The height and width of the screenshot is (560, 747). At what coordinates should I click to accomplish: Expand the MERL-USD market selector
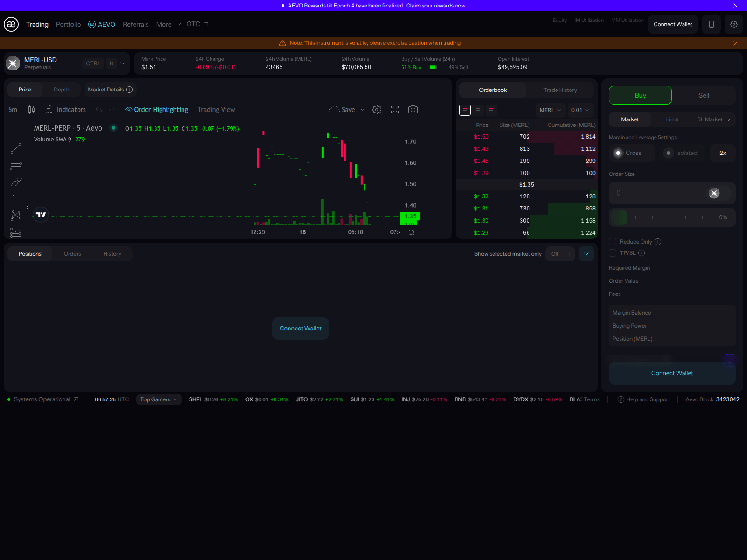pos(123,63)
